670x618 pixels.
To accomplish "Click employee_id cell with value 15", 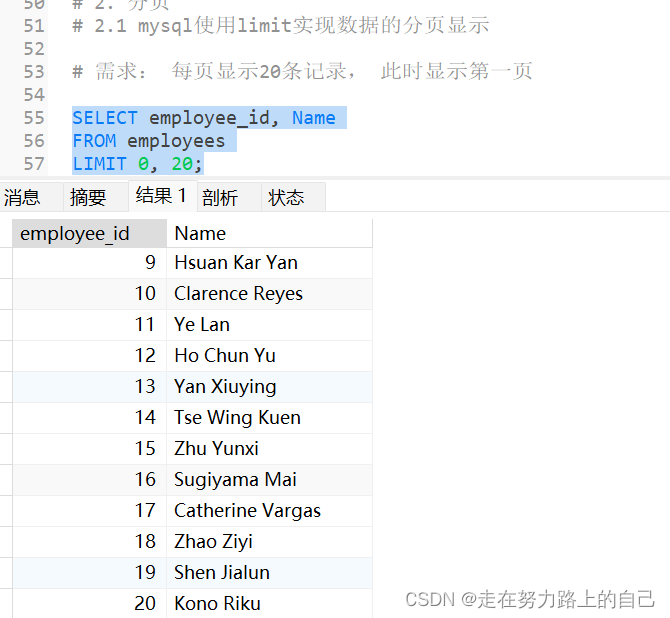I will tap(89, 449).
